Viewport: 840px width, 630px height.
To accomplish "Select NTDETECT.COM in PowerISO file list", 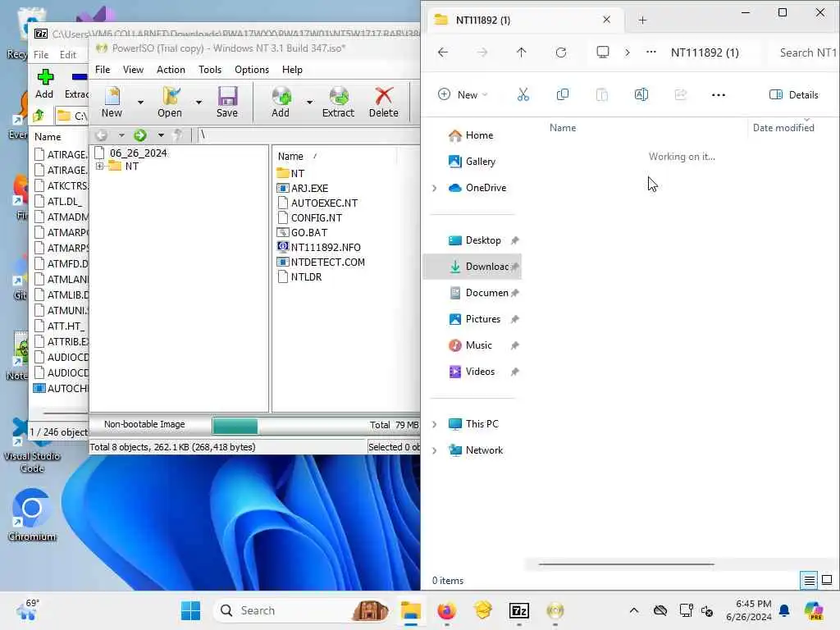I will [321, 262].
